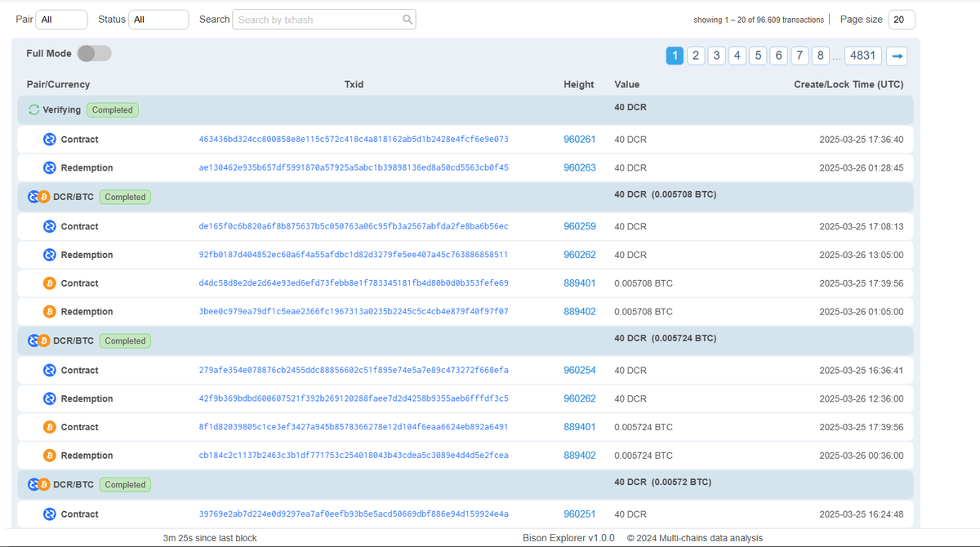Open block height 960261
The width and height of the screenshot is (980, 547).
[580, 140]
